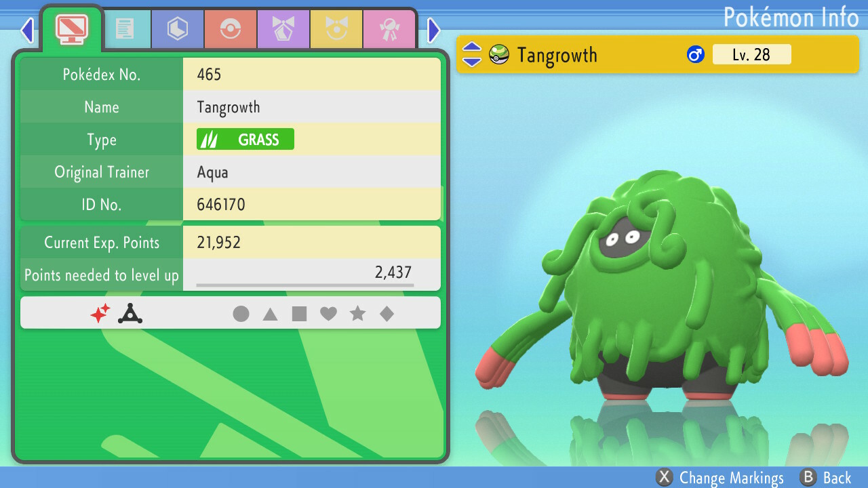Switch to the purple contest moves tab
This screenshot has height=488, width=868.
pyautogui.click(x=283, y=29)
